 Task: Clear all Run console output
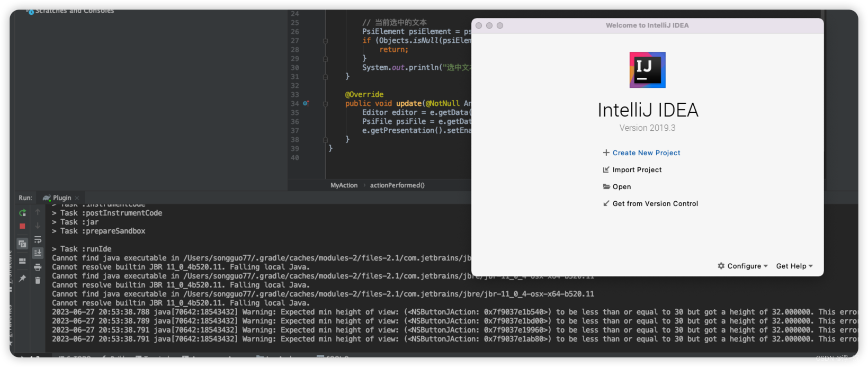(38, 281)
